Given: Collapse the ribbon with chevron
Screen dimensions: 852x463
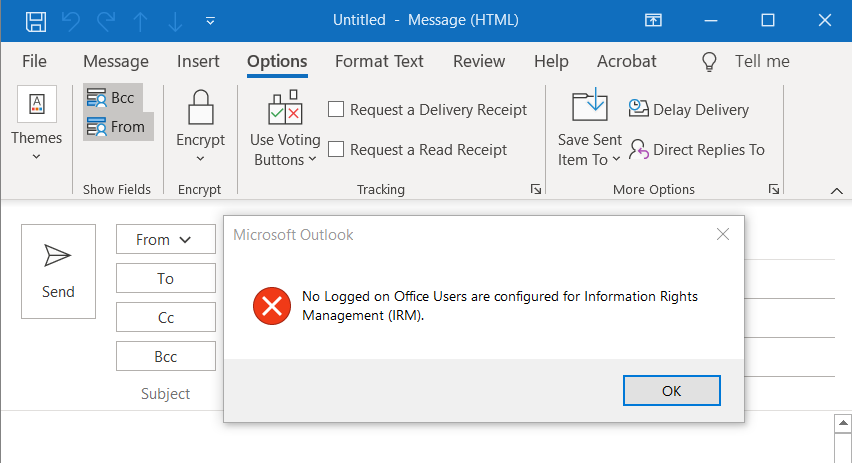Looking at the screenshot, I should click(837, 191).
